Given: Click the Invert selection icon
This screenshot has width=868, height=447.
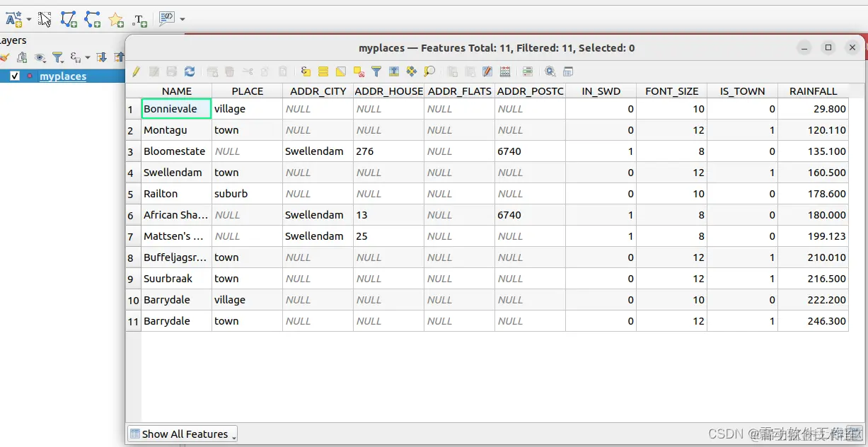Looking at the screenshot, I should click(x=341, y=71).
